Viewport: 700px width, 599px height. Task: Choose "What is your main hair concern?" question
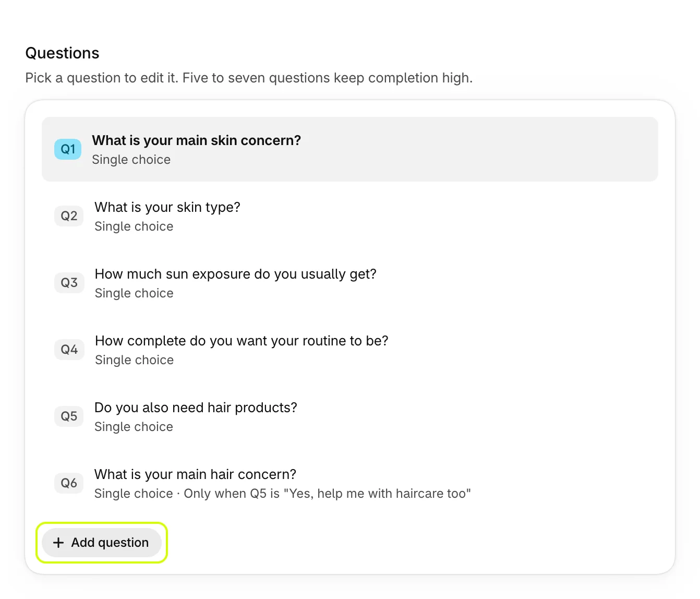[350, 483]
